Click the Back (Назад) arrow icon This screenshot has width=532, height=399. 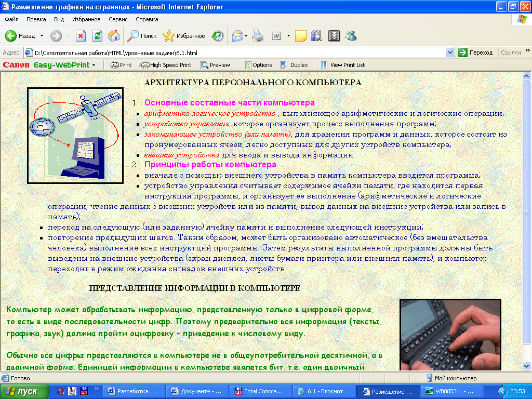(11, 36)
